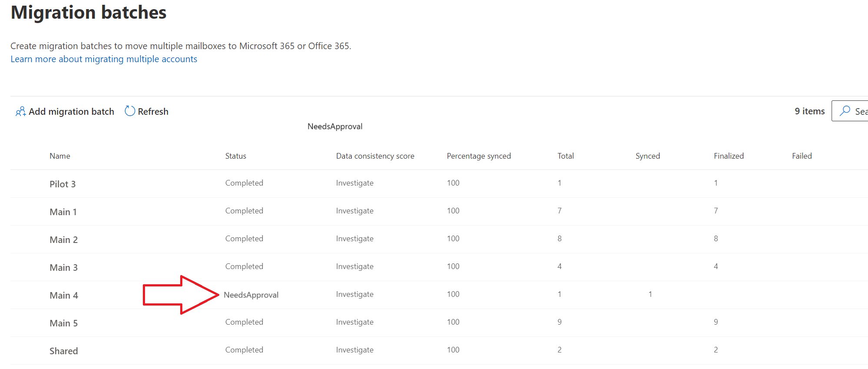868x369 pixels.
Task: Click Investigate score for Main 2
Action: [x=354, y=239]
